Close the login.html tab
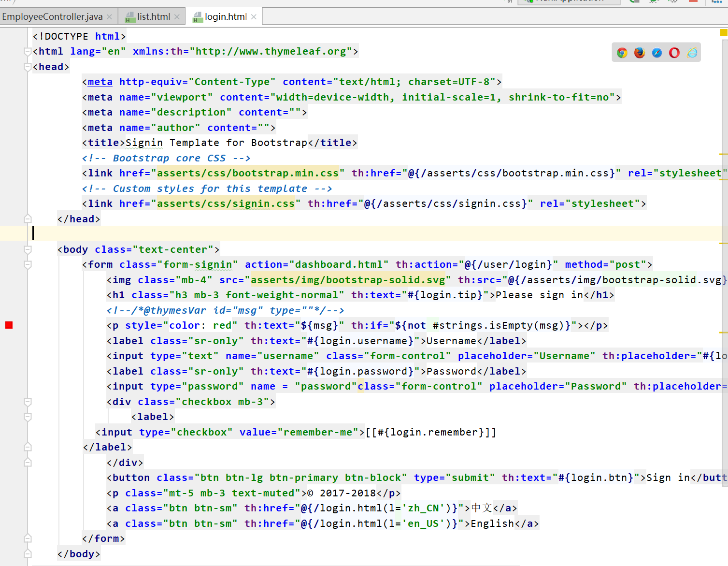728x566 pixels. tap(254, 17)
